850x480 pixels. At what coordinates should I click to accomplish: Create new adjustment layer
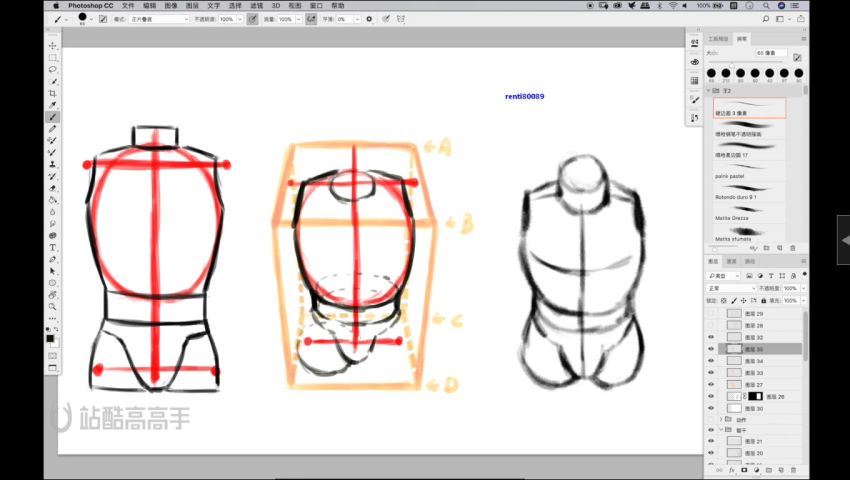pyautogui.click(x=756, y=470)
